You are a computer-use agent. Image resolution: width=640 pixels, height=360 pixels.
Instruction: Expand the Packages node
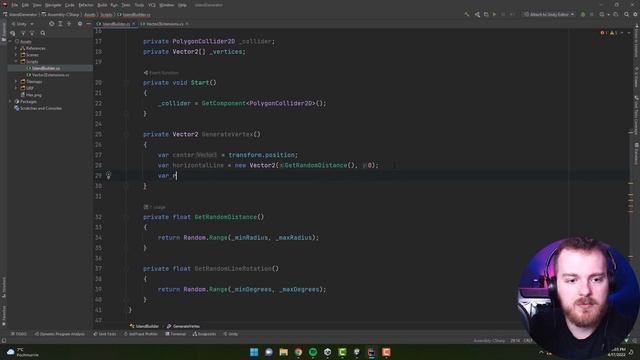click(x=10, y=101)
